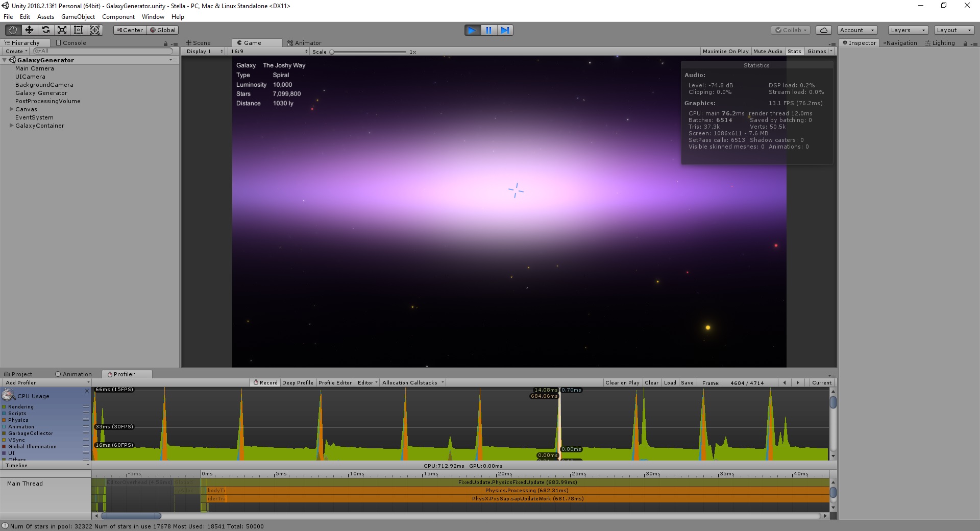Click the profiler Clear button
Screen dimensions: 980x531
click(x=651, y=382)
